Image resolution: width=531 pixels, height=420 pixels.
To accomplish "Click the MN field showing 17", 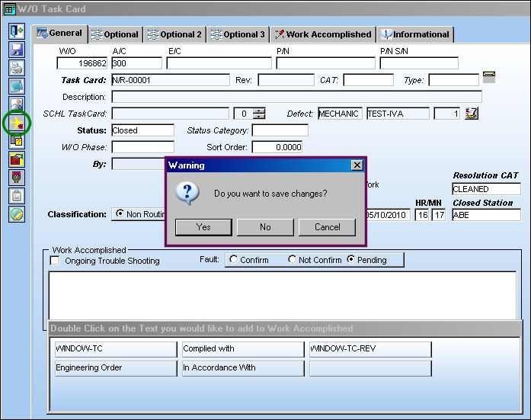I will point(439,215).
